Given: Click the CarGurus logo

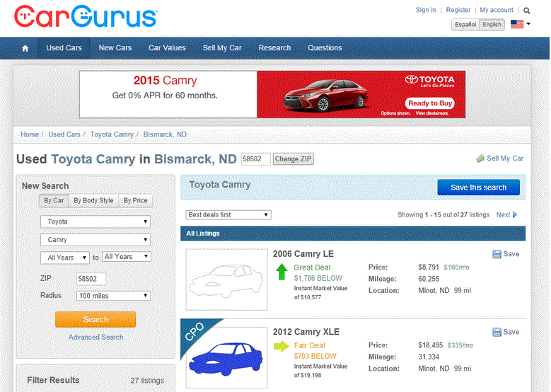Looking at the screenshot, I should 86,16.
